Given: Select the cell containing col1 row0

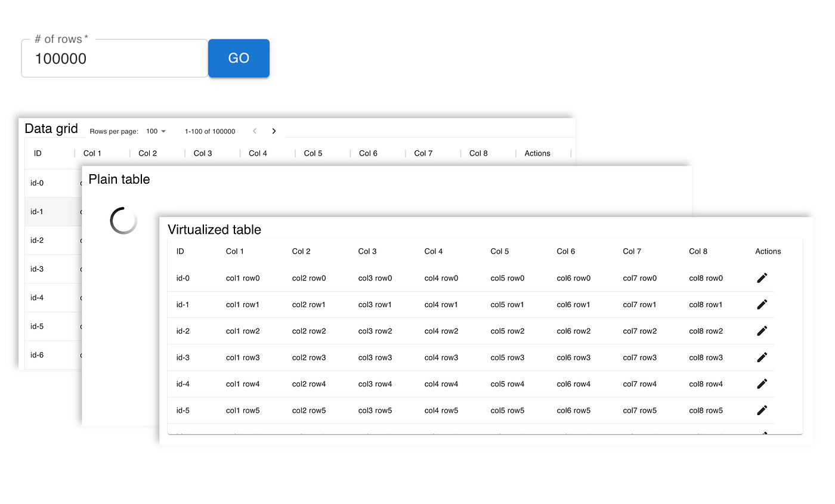Looking at the screenshot, I should pyautogui.click(x=243, y=278).
